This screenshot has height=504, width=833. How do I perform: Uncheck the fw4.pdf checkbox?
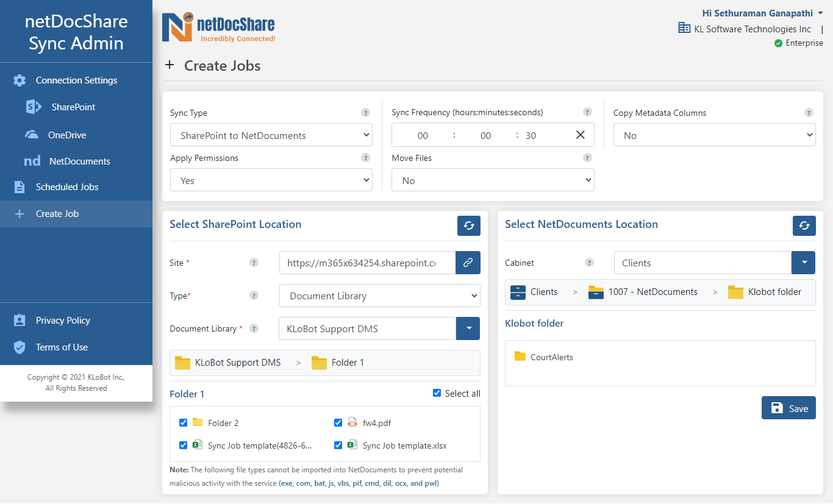coord(338,422)
